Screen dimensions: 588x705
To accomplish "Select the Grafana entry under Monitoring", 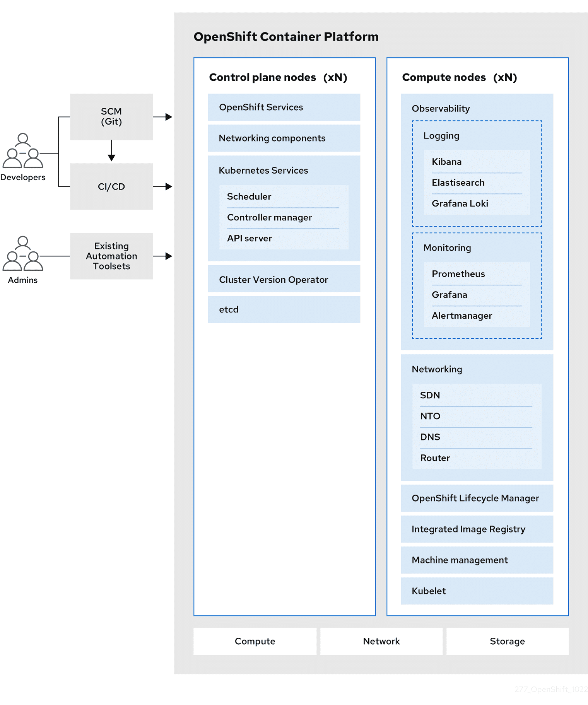I will pos(477,295).
